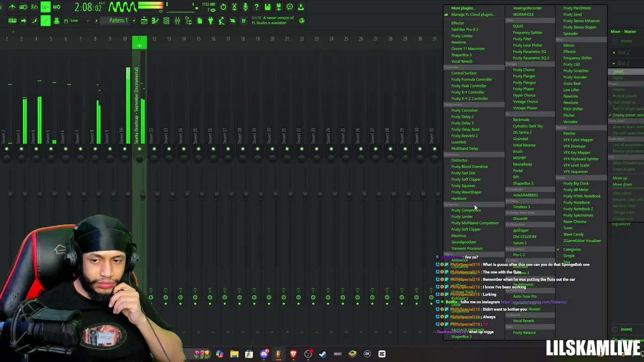Choose More plugins... menu entry
The image size is (644, 362).
pyautogui.click(x=462, y=8)
